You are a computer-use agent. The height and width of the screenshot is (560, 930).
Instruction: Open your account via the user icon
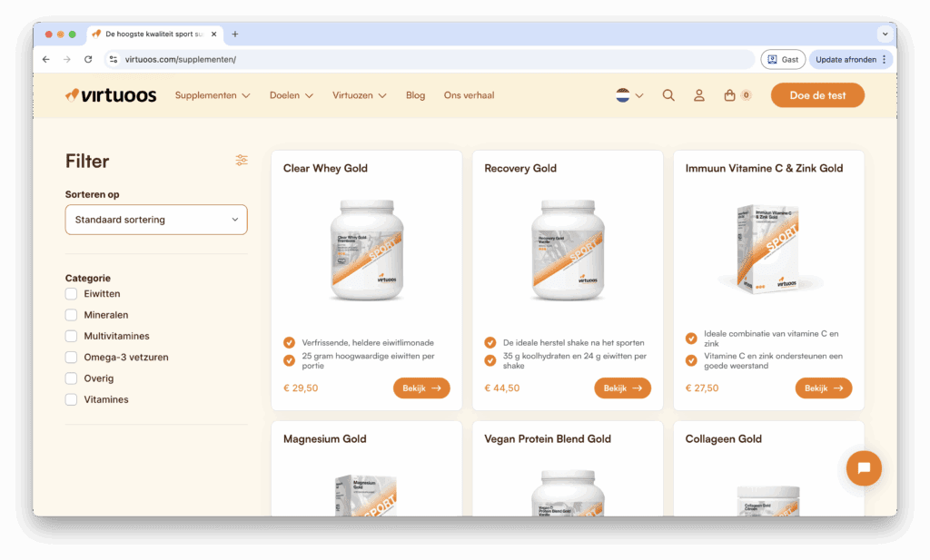pyautogui.click(x=698, y=94)
